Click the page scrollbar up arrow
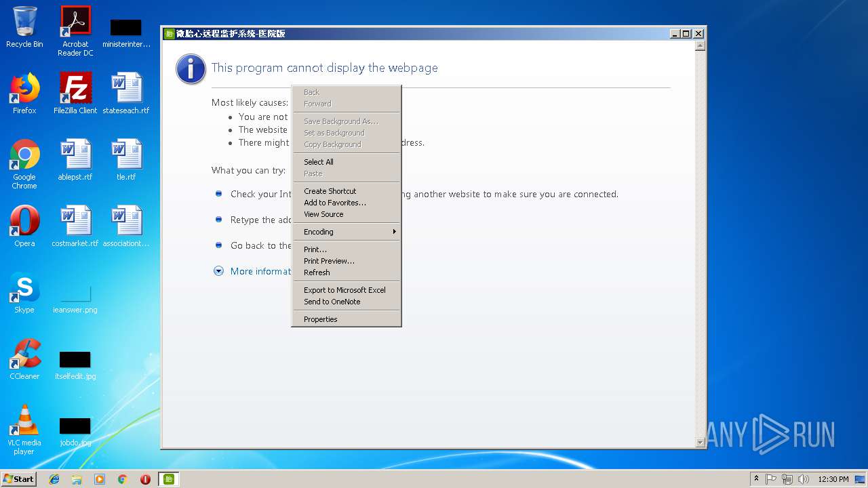This screenshot has height=488, width=868. (701, 46)
